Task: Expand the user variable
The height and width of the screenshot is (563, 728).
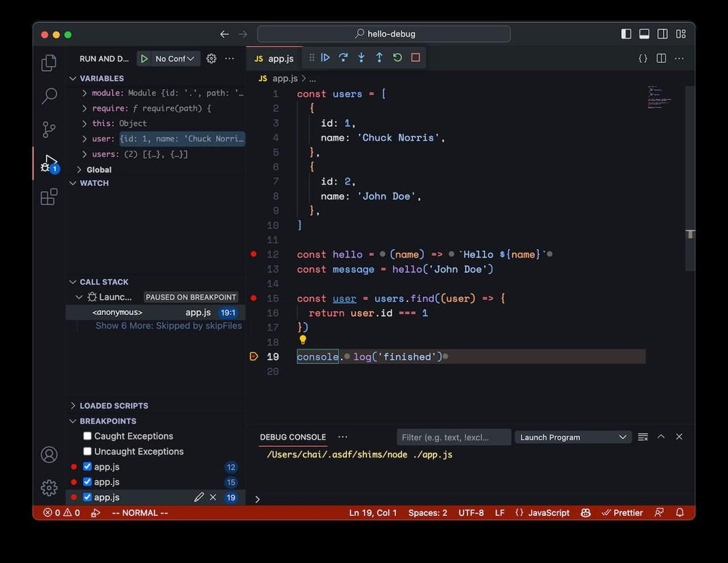Action: tap(84, 139)
